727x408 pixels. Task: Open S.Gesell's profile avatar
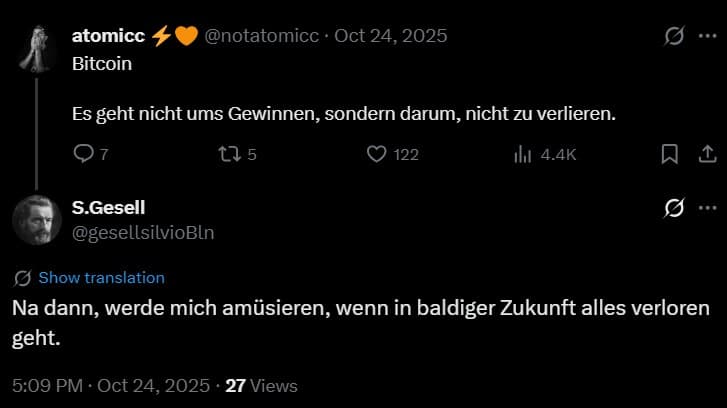pos(37,220)
